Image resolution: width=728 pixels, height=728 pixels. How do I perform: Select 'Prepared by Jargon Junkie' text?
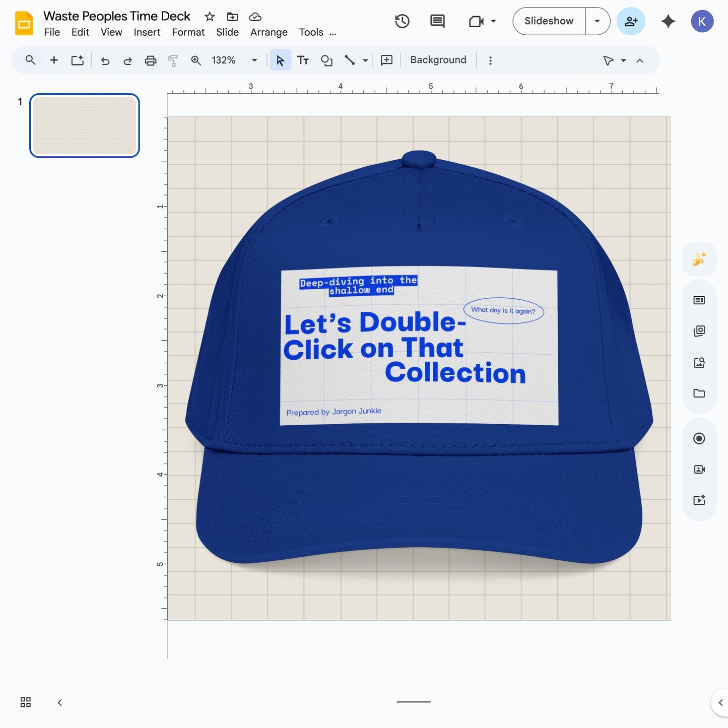coord(334,412)
